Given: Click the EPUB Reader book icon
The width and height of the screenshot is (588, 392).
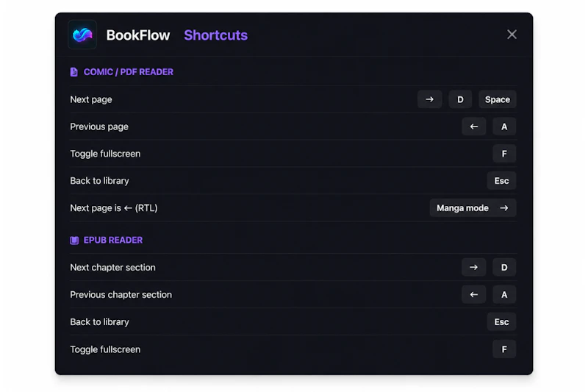Looking at the screenshot, I should click(x=74, y=240).
